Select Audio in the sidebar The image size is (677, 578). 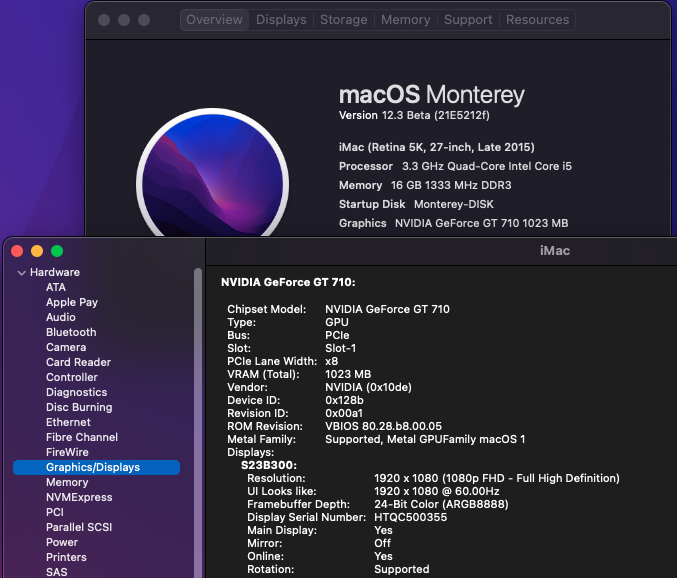(60, 317)
